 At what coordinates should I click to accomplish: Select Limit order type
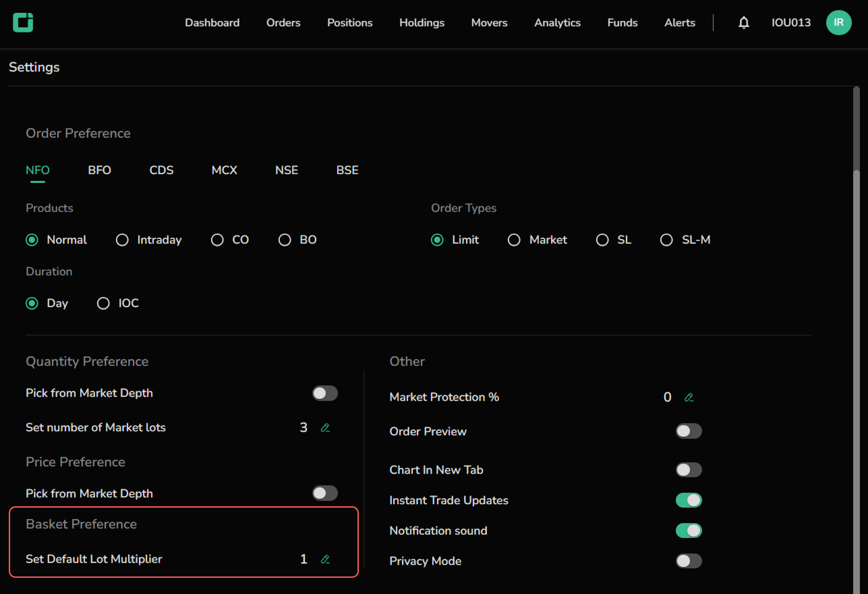pyautogui.click(x=437, y=240)
